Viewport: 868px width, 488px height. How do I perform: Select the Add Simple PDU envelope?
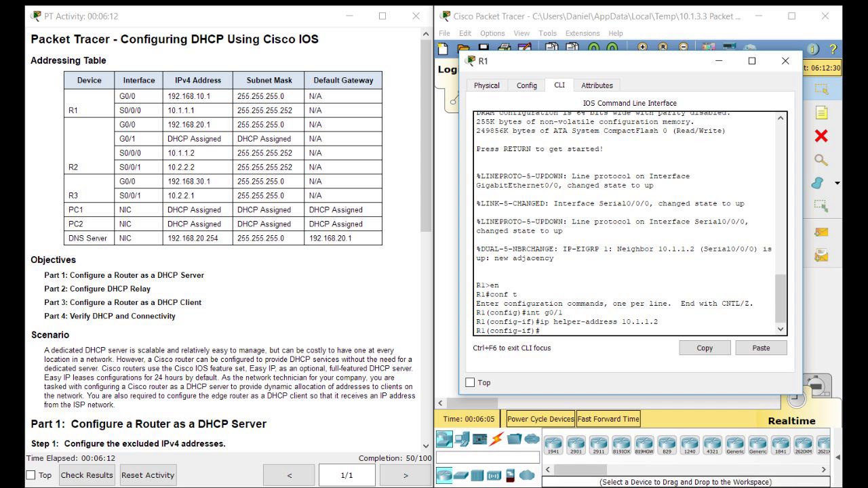point(821,232)
